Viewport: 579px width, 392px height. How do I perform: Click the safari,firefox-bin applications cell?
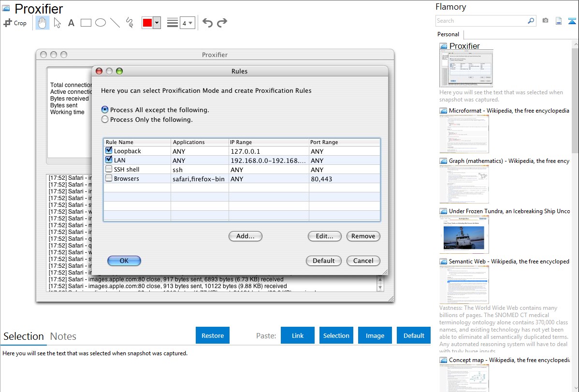point(200,179)
